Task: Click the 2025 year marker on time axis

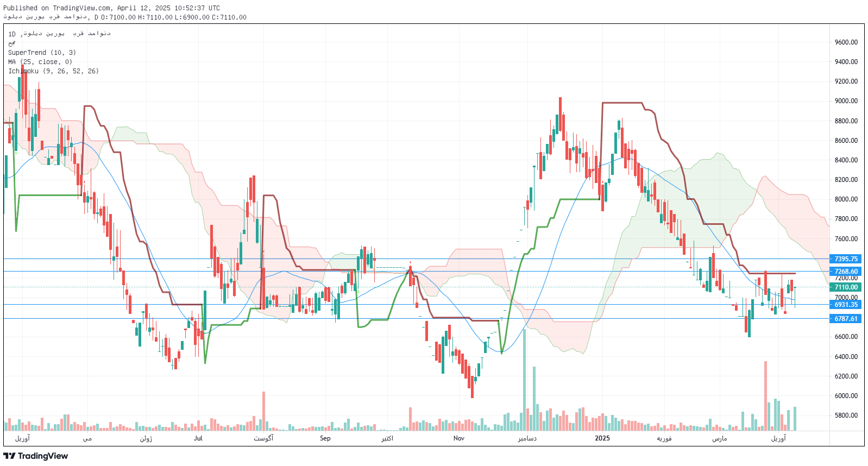Action: pos(602,438)
